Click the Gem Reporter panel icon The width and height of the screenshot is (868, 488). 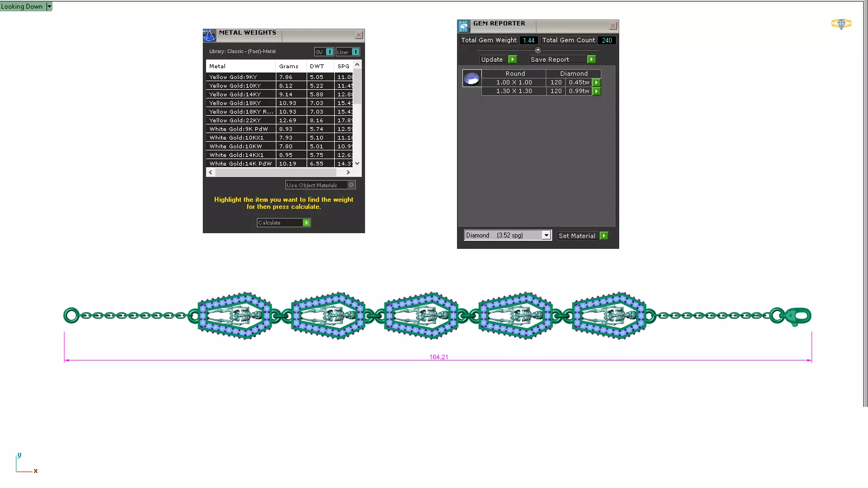point(463,27)
